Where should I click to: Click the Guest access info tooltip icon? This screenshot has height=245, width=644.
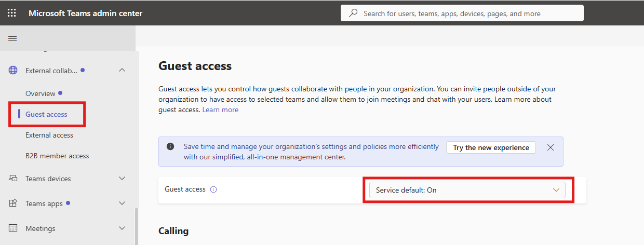click(x=213, y=189)
